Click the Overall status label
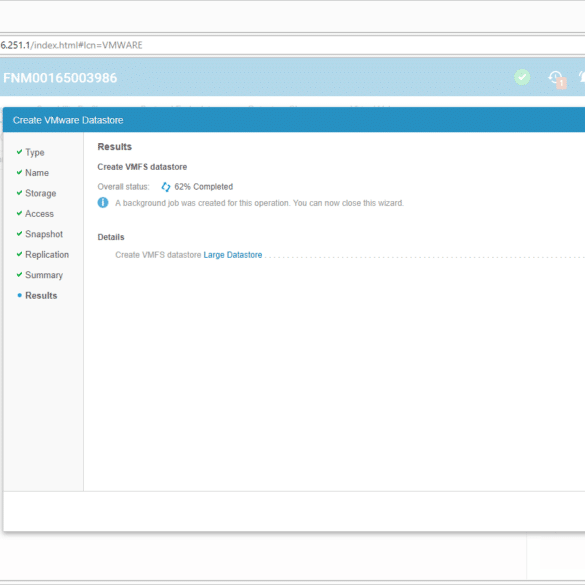The image size is (585, 585). pos(123,187)
